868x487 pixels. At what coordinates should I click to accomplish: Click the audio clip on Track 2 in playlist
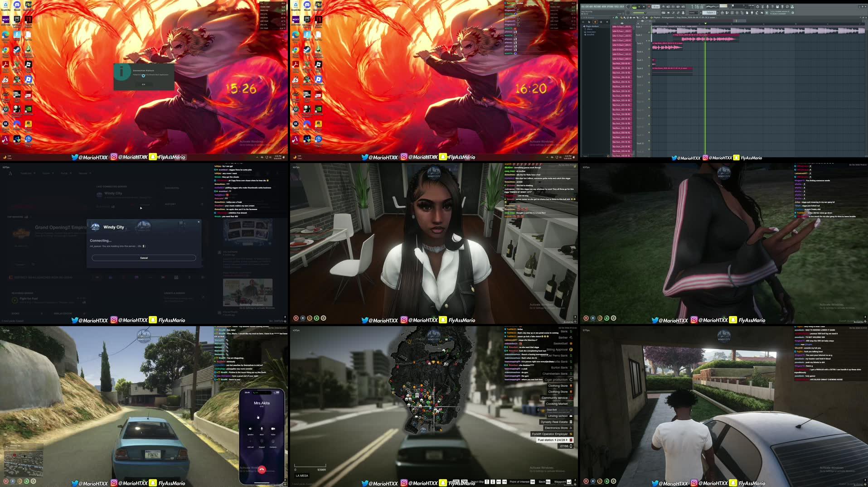[706, 39]
